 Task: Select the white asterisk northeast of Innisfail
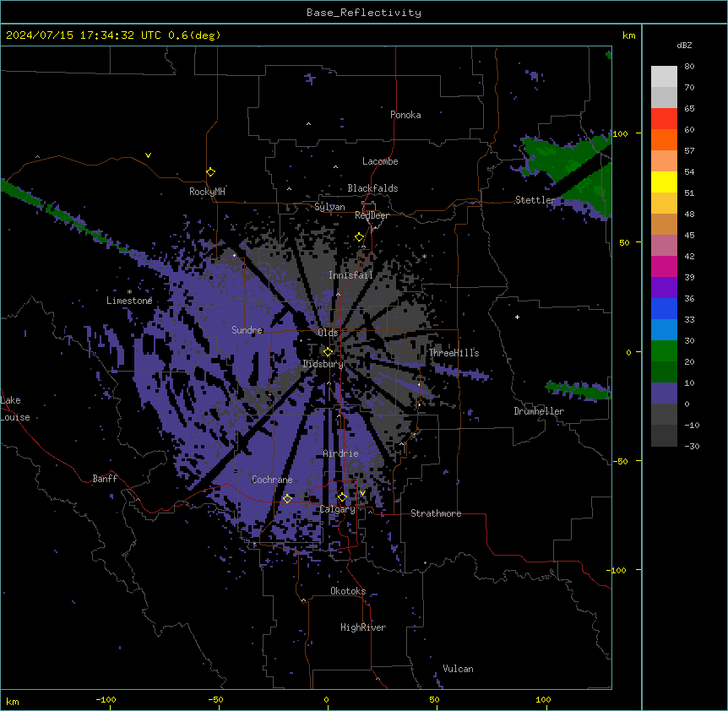(424, 257)
